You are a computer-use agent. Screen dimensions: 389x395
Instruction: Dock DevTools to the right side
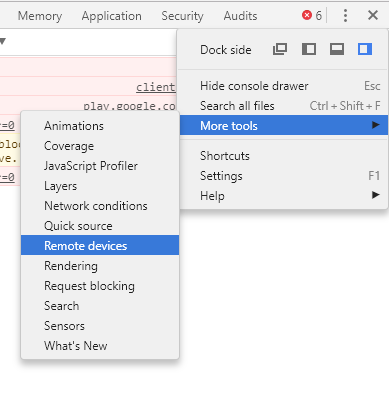pyautogui.click(x=365, y=49)
